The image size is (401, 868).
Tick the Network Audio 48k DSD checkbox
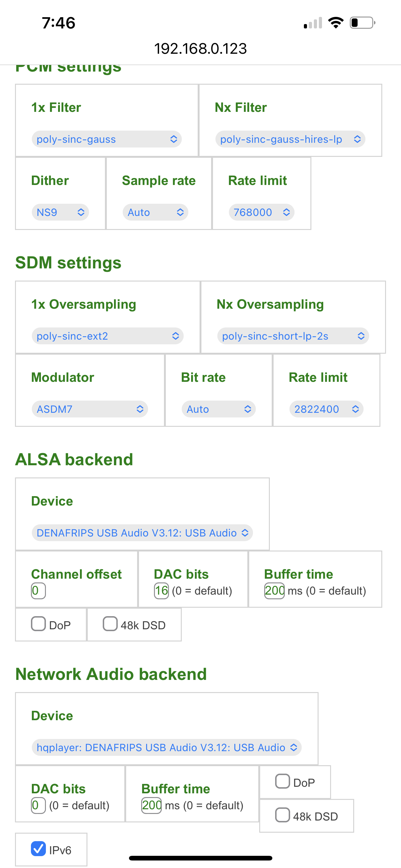pyautogui.click(x=283, y=815)
